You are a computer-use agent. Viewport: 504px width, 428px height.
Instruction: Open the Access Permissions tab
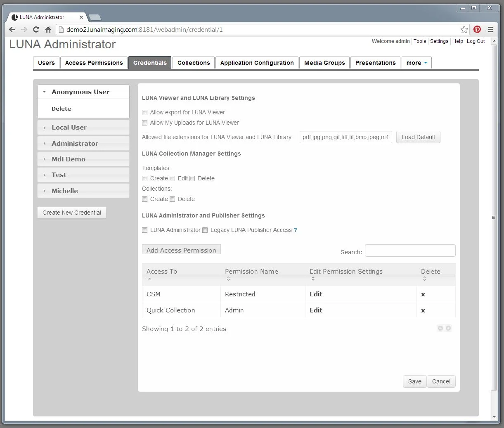[x=94, y=63]
